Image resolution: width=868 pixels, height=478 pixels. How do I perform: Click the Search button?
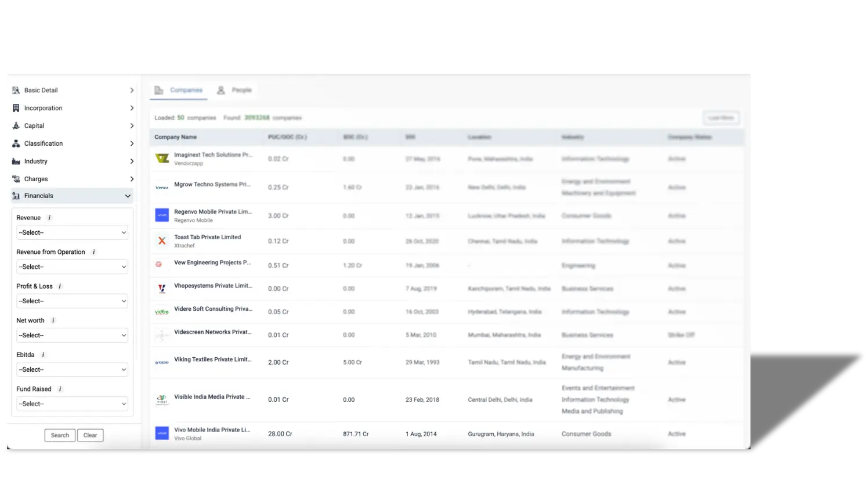click(x=59, y=434)
